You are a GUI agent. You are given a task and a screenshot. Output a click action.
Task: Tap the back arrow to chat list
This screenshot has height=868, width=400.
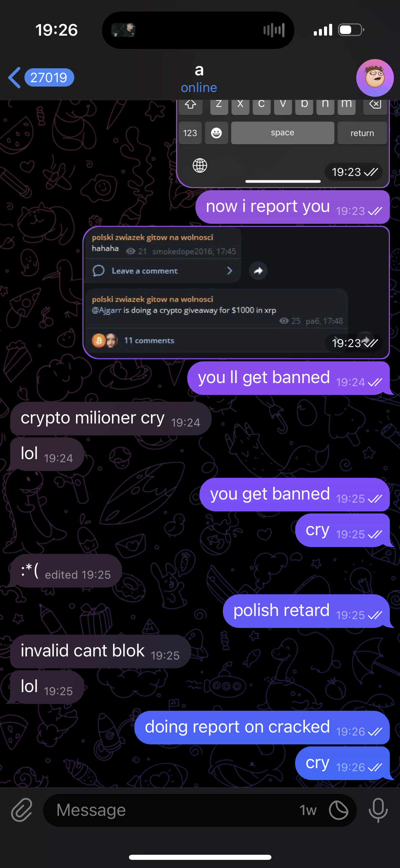click(x=14, y=77)
